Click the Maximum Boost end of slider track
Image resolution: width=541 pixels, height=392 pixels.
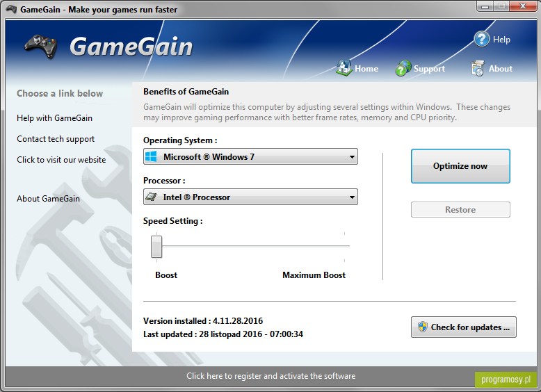pyautogui.click(x=344, y=246)
